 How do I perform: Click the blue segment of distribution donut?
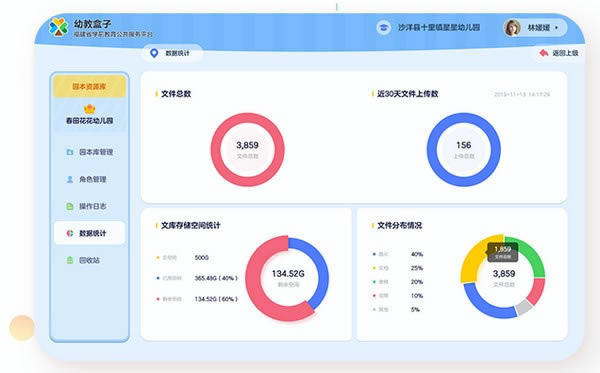point(481,303)
